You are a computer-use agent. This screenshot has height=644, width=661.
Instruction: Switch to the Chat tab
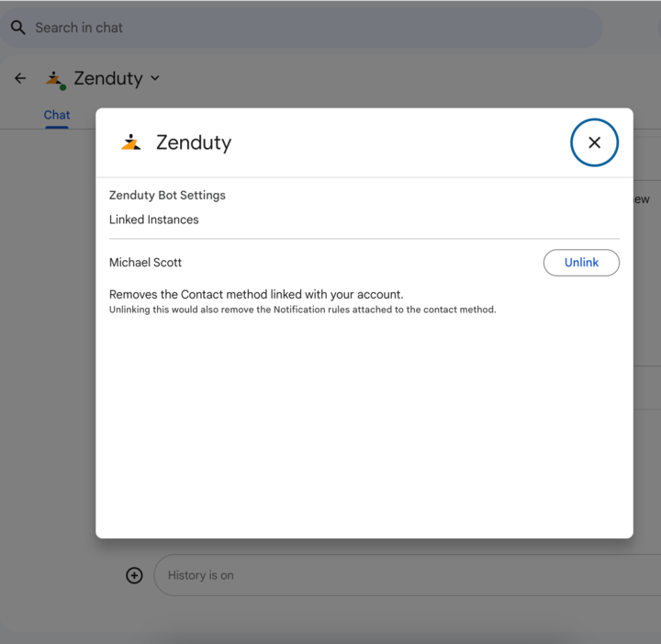tap(57, 115)
